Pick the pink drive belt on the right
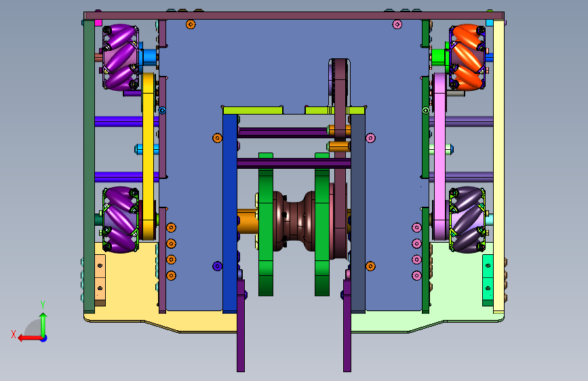This screenshot has width=588, height=381. coord(439,157)
